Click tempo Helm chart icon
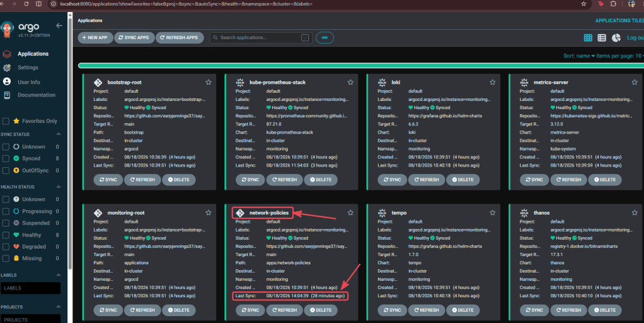Screen dimensions: 644x323 pyautogui.click(x=382, y=213)
